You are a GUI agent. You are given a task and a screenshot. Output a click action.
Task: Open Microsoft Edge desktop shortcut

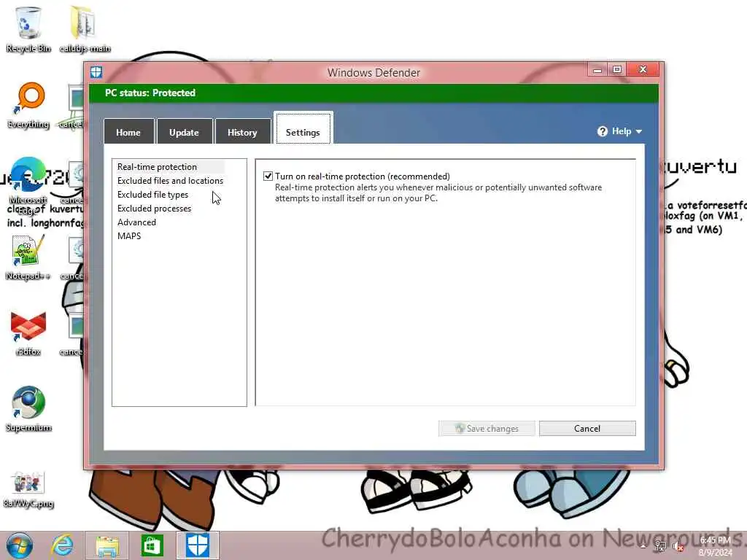[28, 186]
